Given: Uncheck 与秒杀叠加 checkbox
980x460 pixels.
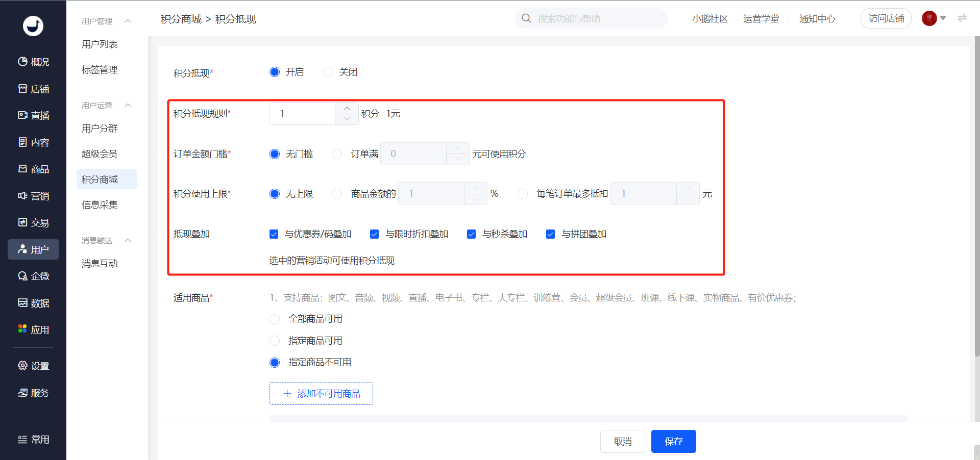Looking at the screenshot, I should [471, 234].
